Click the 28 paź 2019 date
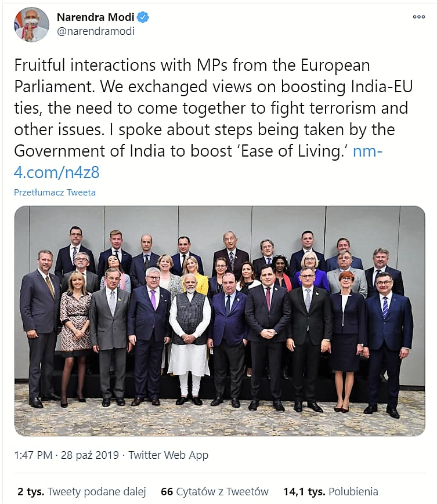Image resolution: width=437 pixels, height=504 pixels. click(90, 455)
